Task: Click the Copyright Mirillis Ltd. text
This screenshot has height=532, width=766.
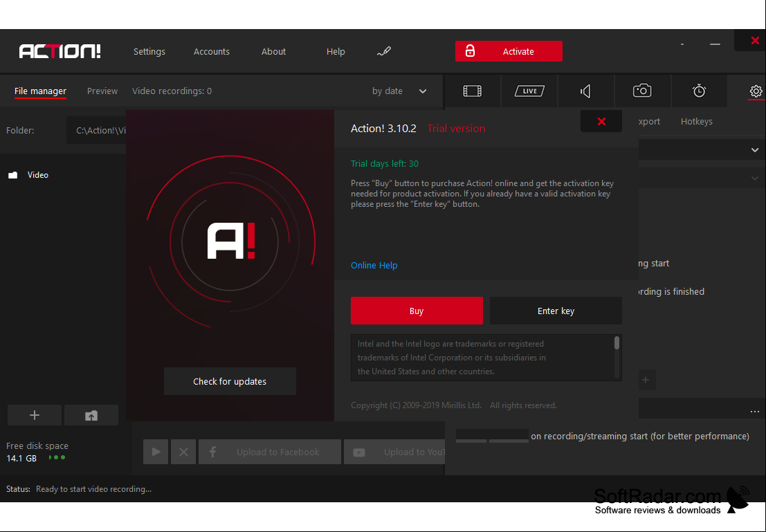Action: point(454,405)
